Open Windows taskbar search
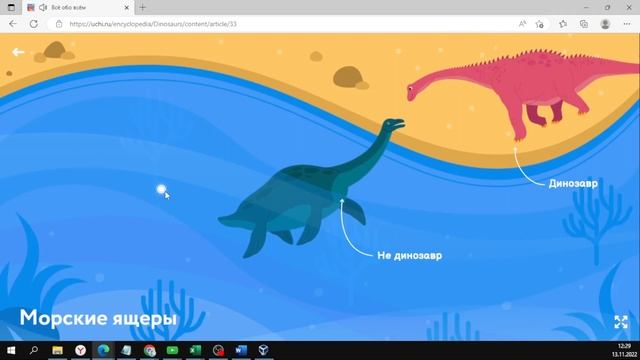The image size is (640, 360). click(x=34, y=350)
